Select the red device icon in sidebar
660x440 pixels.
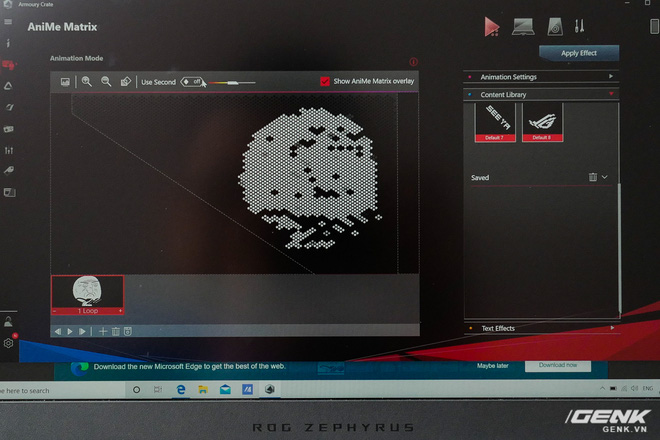(9, 65)
